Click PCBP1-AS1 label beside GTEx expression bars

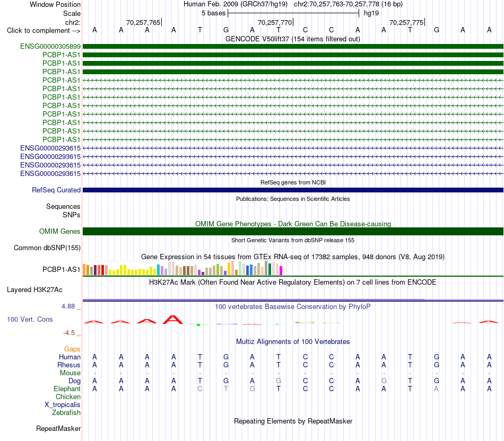click(x=61, y=269)
